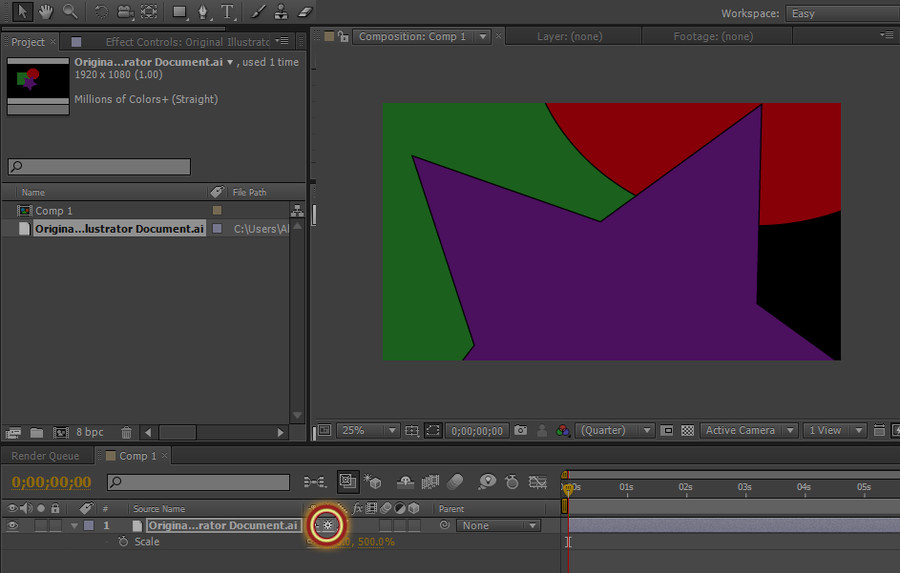
Task: Collapse layer 1 properties with the triangle
Action: point(74,525)
